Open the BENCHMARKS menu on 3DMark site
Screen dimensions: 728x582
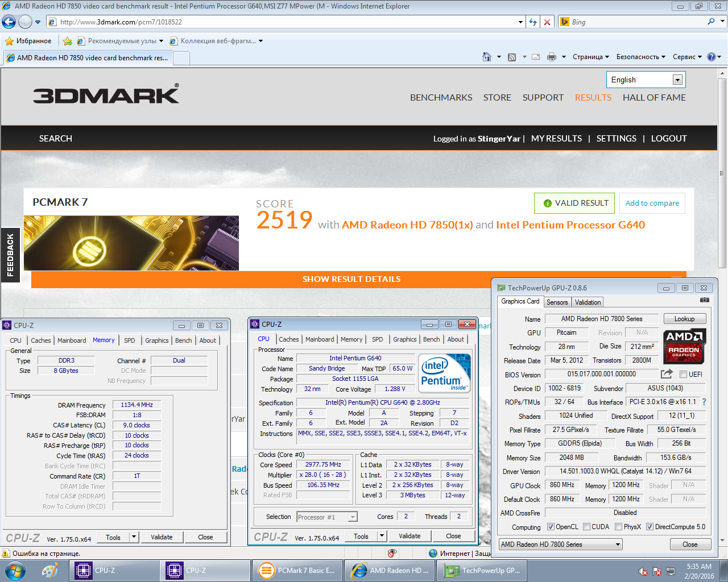(441, 97)
